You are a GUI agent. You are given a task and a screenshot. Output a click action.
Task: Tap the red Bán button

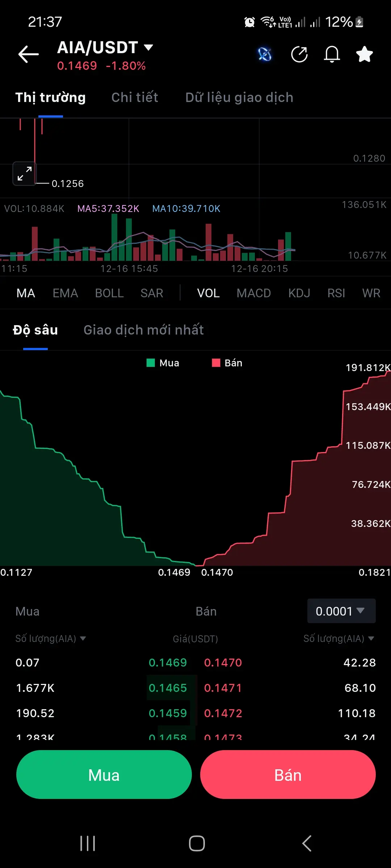coord(288,774)
